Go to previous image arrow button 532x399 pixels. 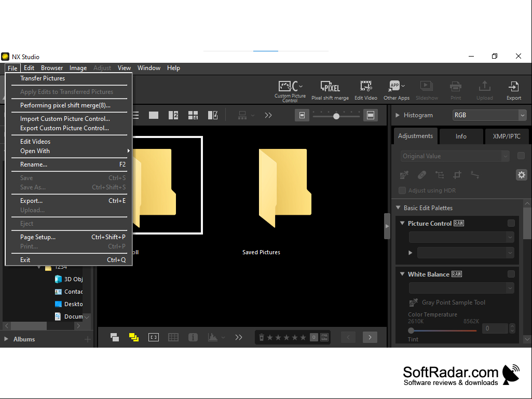(x=348, y=337)
